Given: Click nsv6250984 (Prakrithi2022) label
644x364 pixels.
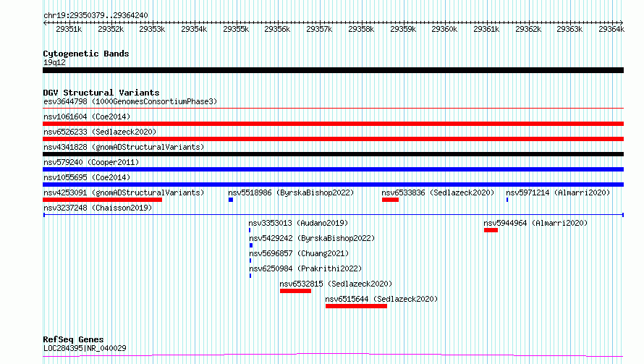Looking at the screenshot, I should click(x=305, y=268).
